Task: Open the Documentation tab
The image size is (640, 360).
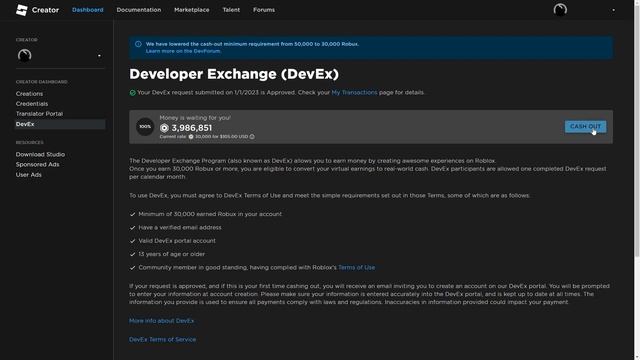Action: (139, 10)
